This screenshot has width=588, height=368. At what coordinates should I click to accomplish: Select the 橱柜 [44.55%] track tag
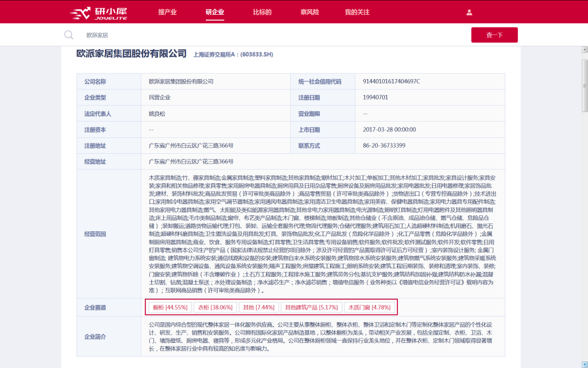point(170,307)
